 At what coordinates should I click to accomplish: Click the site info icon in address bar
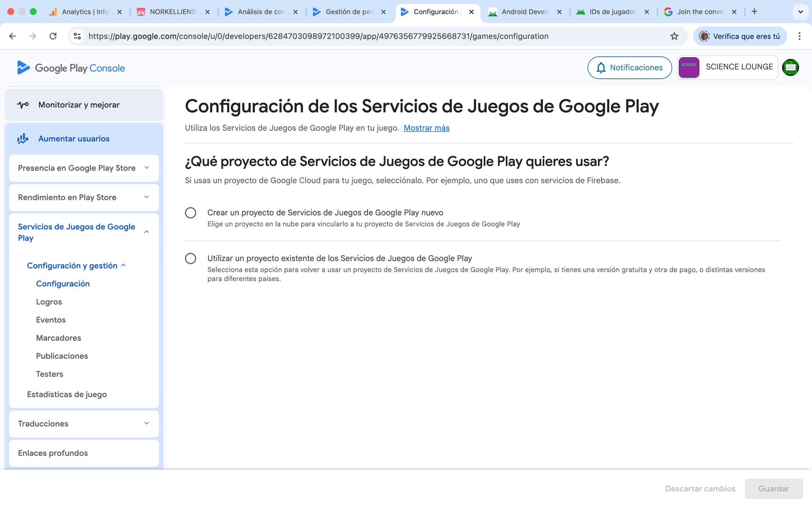pos(77,36)
